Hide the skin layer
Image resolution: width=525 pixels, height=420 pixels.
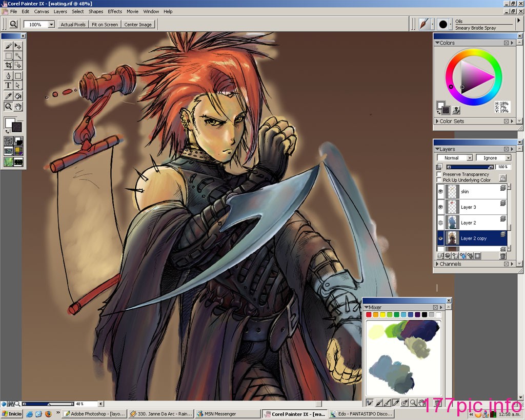[x=440, y=192]
